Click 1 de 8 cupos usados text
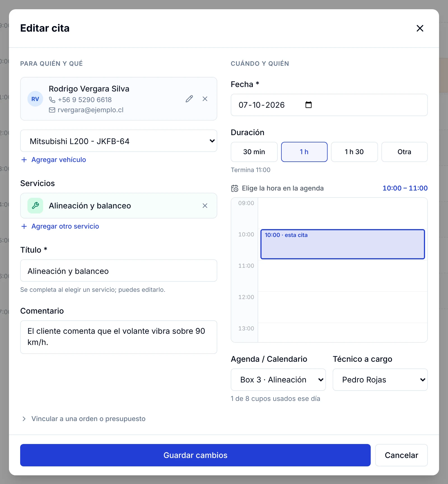Viewport: 448px width, 484px height. 276,399
